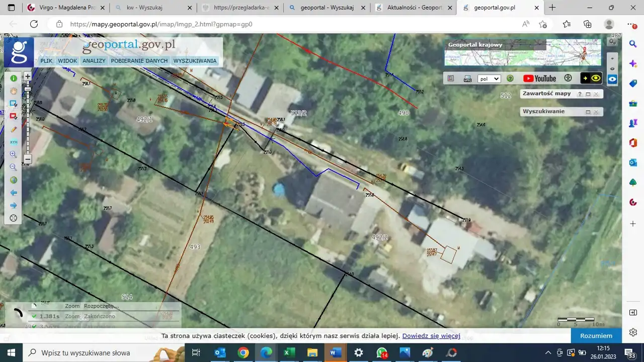This screenshot has width=644, height=362.
Task: Select the red rectangle selection tool
Action: (x=14, y=116)
